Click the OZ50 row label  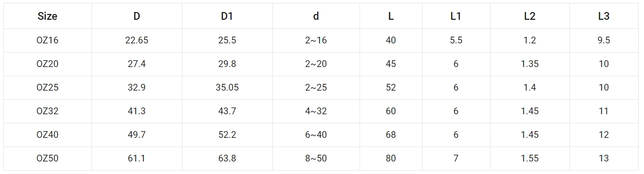tap(47, 159)
